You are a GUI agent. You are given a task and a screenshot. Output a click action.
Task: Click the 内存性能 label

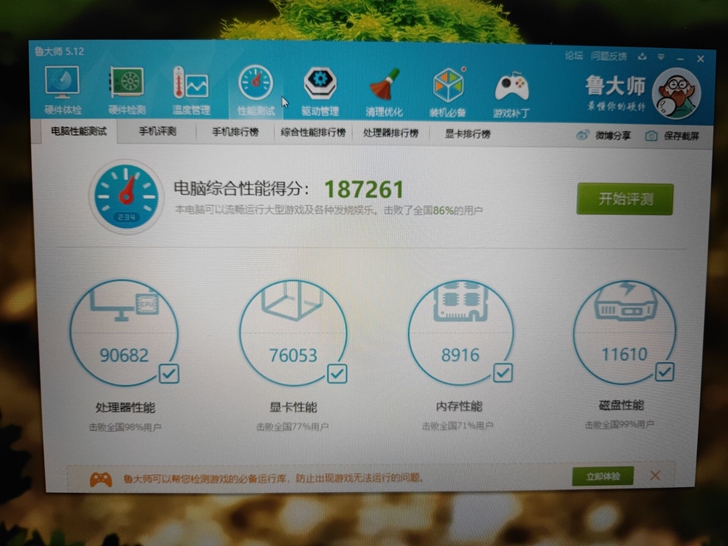459,406
